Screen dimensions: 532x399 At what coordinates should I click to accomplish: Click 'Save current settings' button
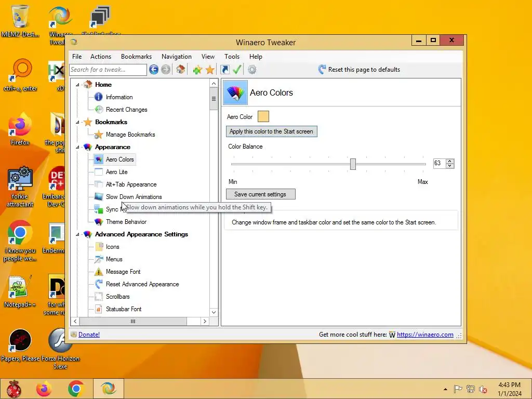pyautogui.click(x=261, y=194)
